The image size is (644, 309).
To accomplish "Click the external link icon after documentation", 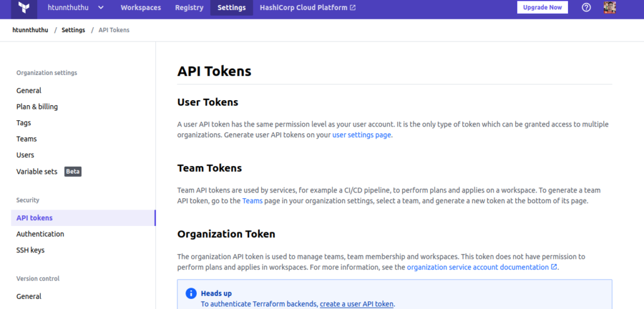I will [553, 267].
